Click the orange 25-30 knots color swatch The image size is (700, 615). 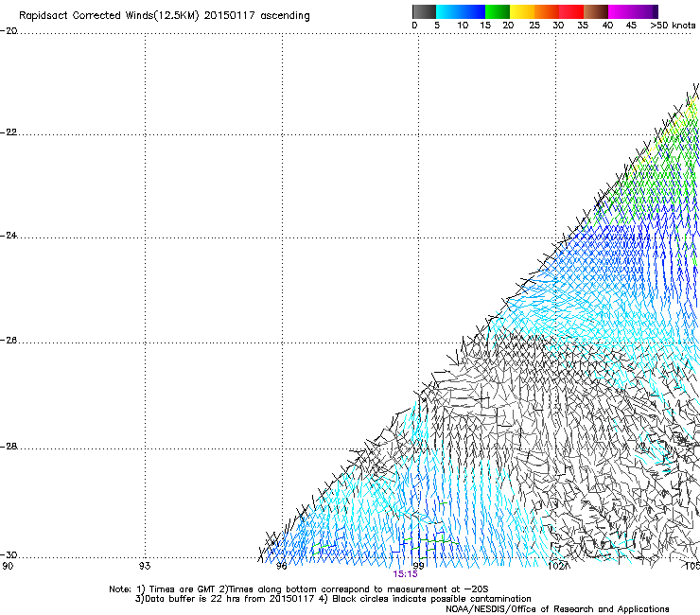(547, 11)
